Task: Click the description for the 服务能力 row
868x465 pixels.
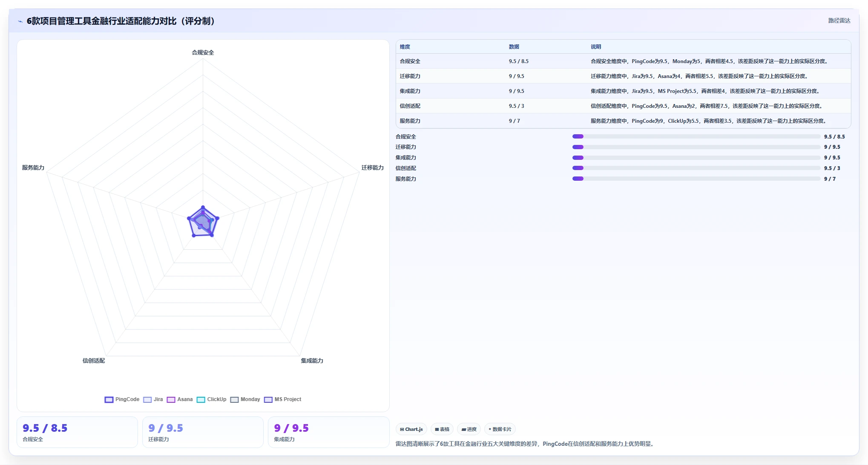Action: click(x=709, y=121)
